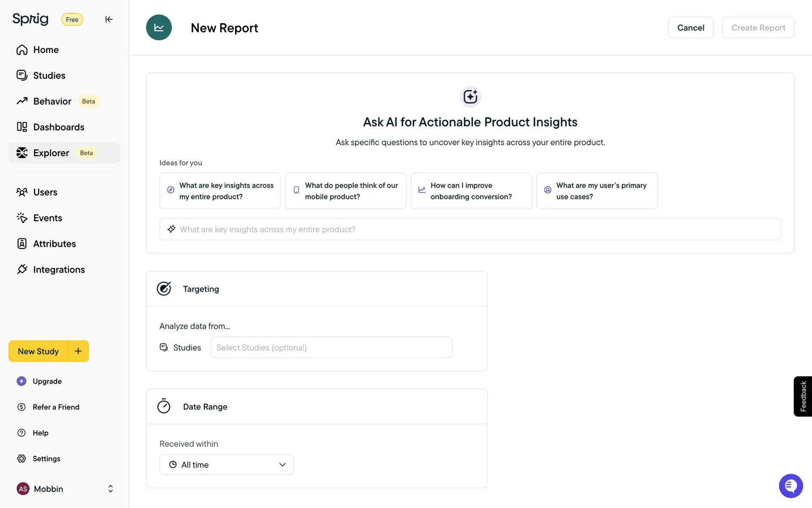This screenshot has height=508, width=812.
Task: Open the Select Studies dropdown field
Action: tap(331, 348)
